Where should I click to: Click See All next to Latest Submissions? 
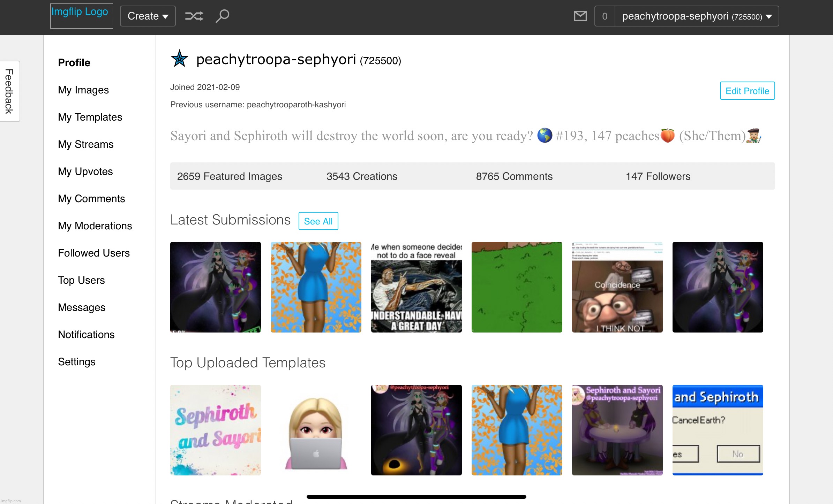318,221
